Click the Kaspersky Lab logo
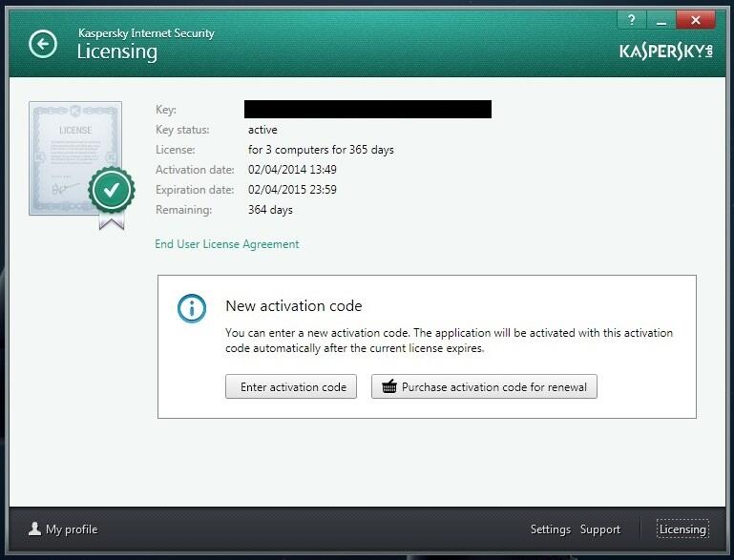The image size is (734, 560). (665, 51)
